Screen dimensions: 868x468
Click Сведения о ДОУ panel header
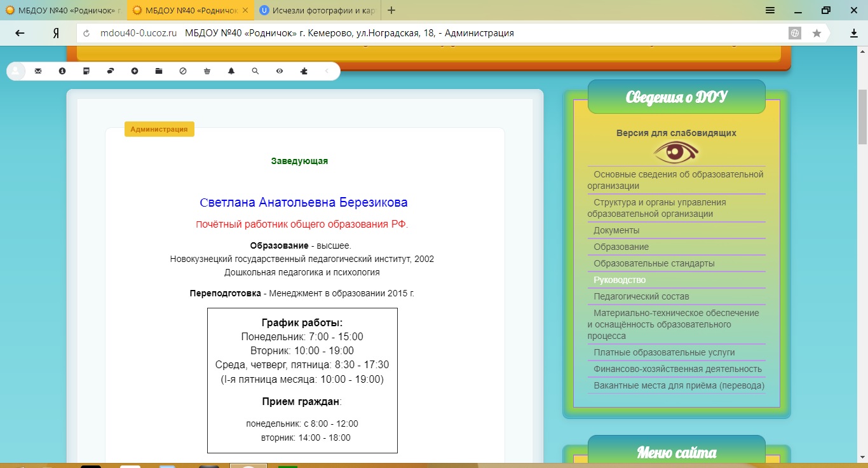pos(676,97)
